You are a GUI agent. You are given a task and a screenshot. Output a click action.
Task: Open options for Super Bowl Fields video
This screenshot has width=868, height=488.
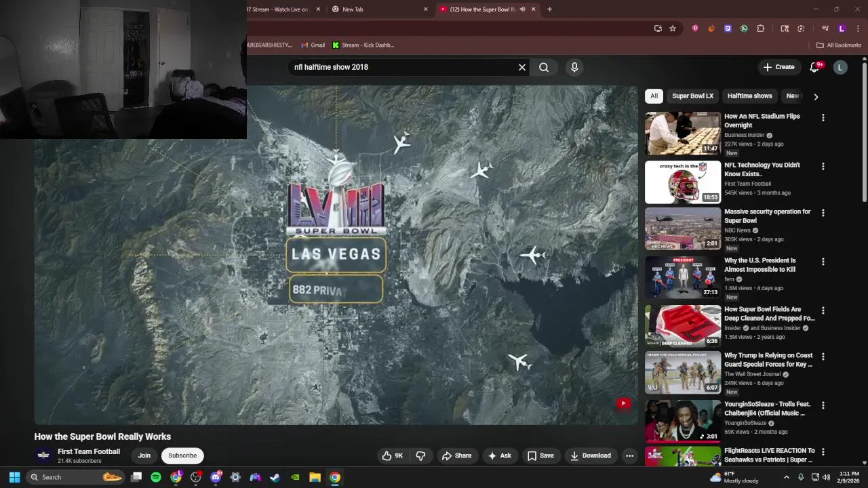[x=823, y=310]
